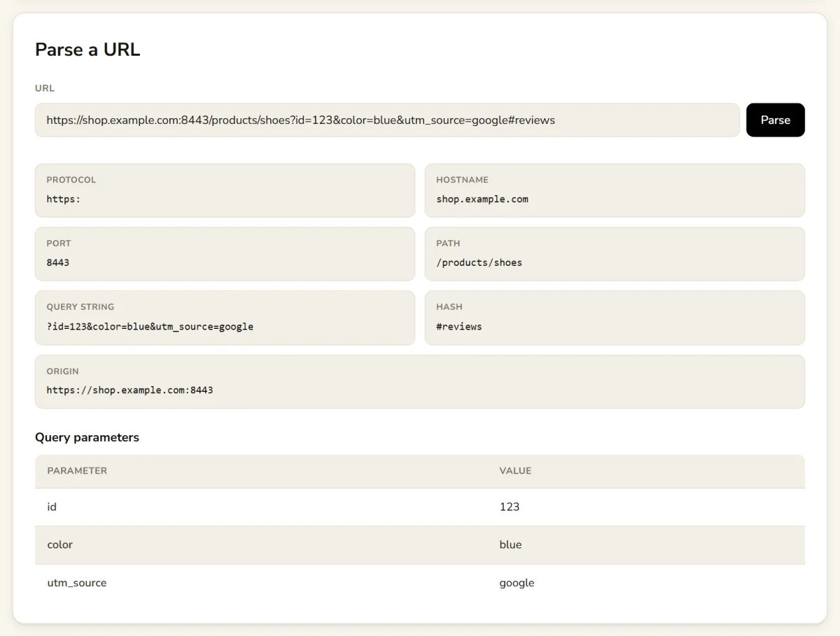The image size is (840, 636).
Task: Focus the URL input field
Action: [387, 120]
